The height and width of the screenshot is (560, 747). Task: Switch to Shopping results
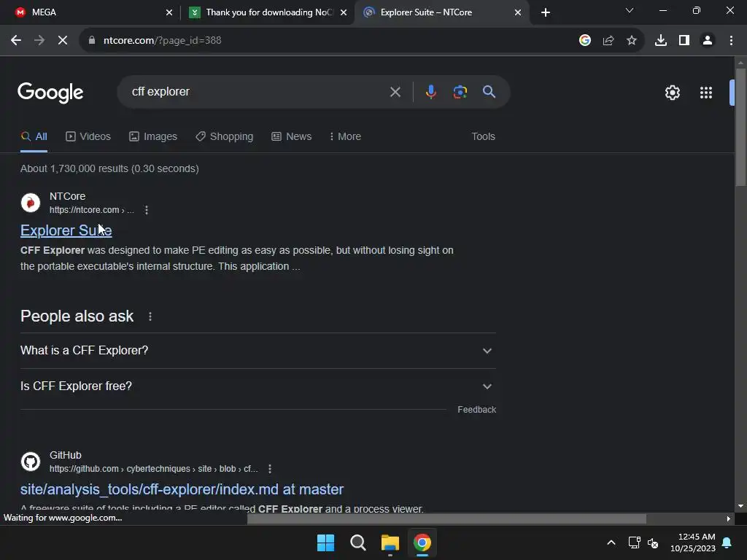(x=225, y=136)
